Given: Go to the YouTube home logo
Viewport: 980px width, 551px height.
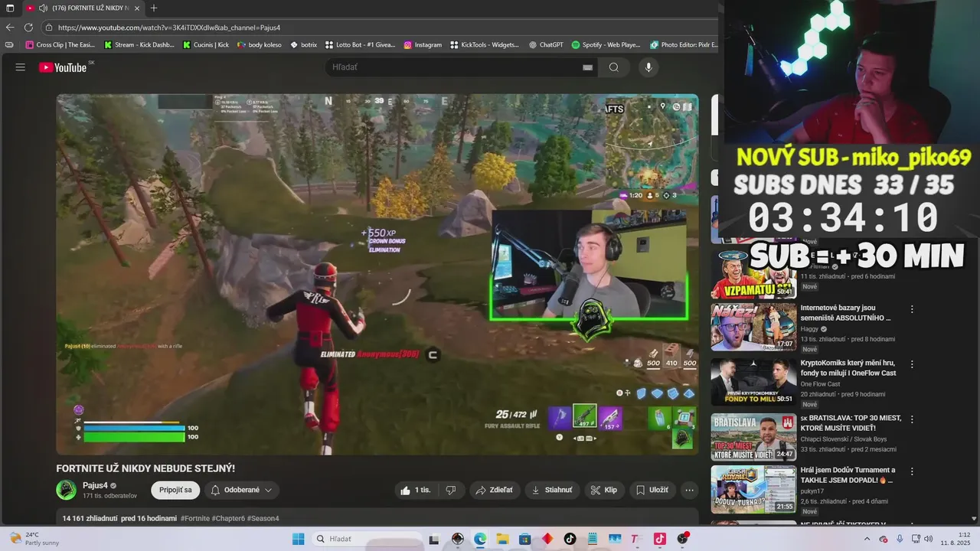Looking at the screenshot, I should pos(63,67).
